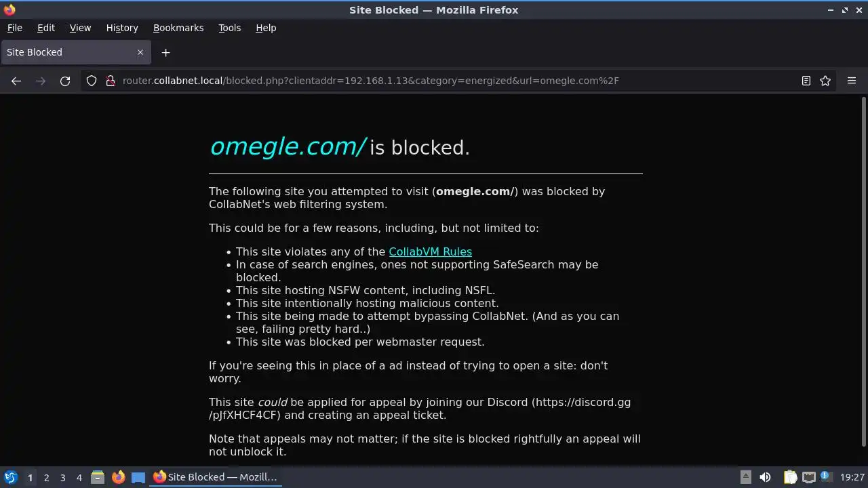Click Firefox logo in title bar
The width and height of the screenshot is (868, 488).
click(x=9, y=9)
